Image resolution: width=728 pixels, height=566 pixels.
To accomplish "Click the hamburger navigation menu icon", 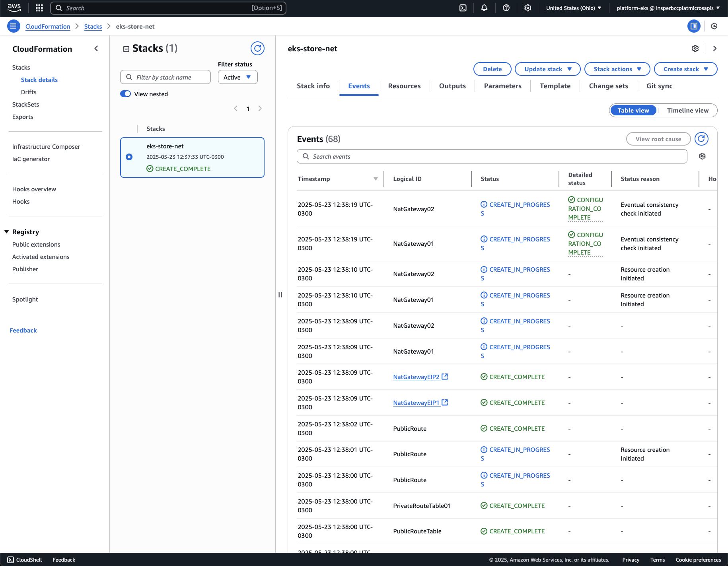I will click(13, 26).
